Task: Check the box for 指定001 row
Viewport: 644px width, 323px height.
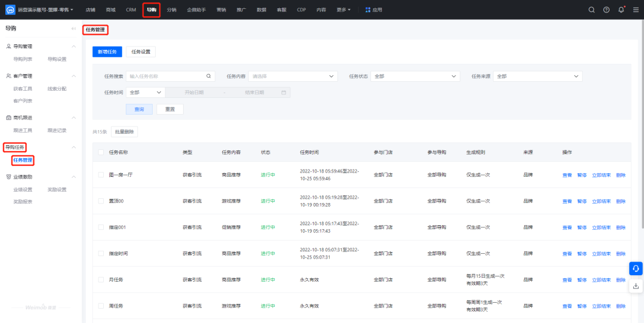Action: click(x=101, y=227)
